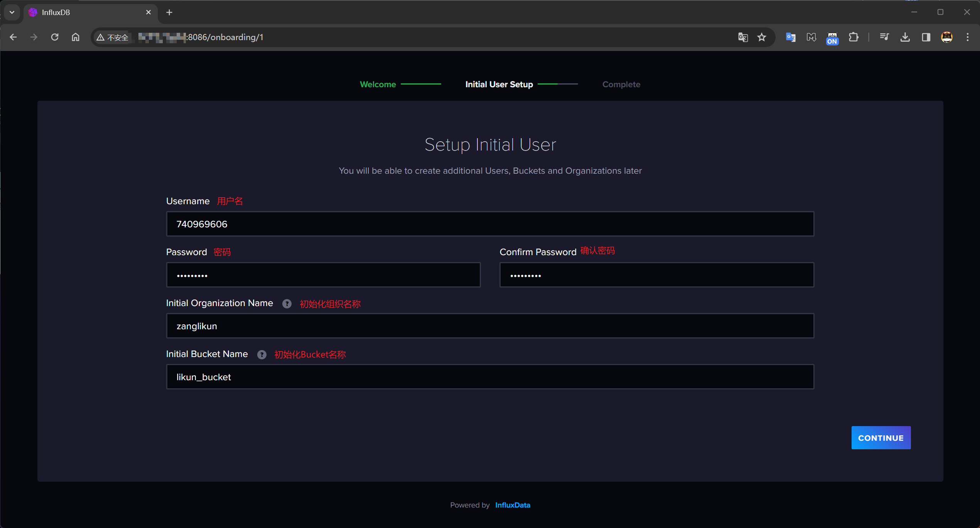Viewport: 980px width, 528px height.
Task: Open the profile avatar menu
Action: 946,37
